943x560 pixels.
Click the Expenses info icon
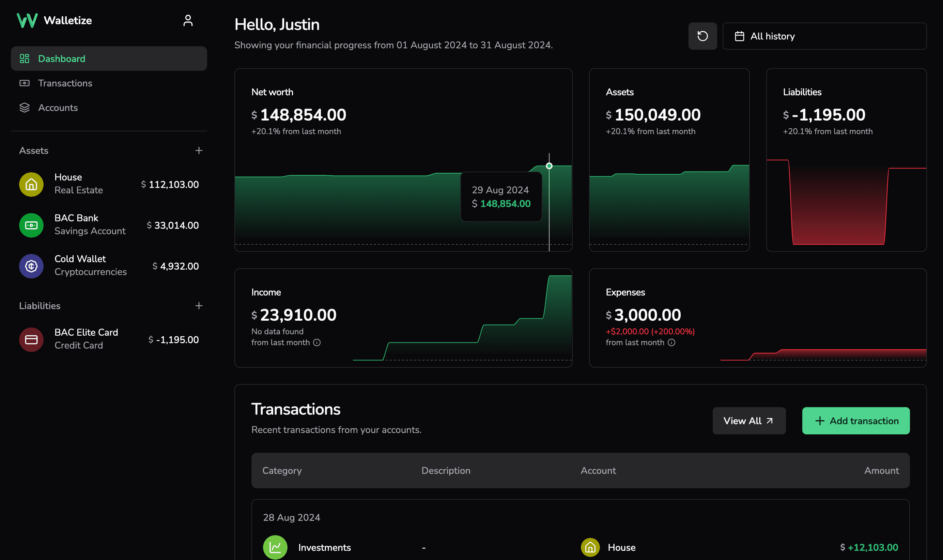point(671,342)
